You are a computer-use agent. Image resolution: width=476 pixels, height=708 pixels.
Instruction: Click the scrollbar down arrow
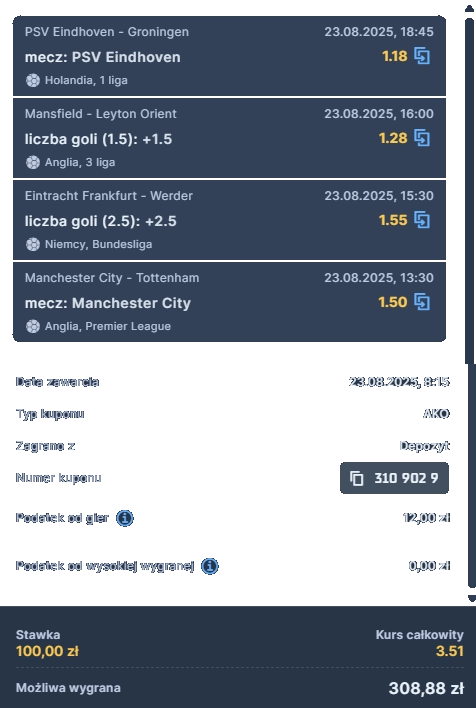(471, 599)
